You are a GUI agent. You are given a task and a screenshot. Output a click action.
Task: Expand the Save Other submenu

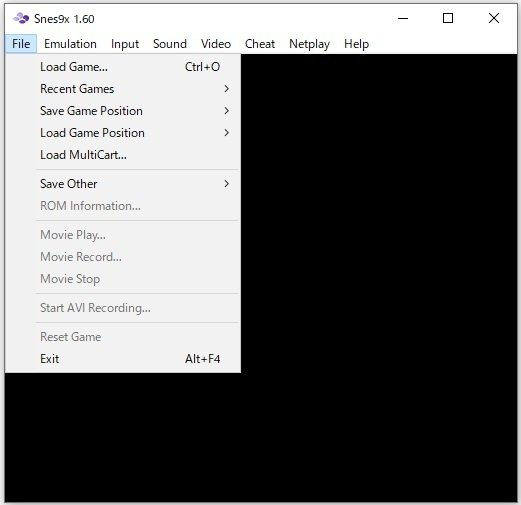coord(123,184)
